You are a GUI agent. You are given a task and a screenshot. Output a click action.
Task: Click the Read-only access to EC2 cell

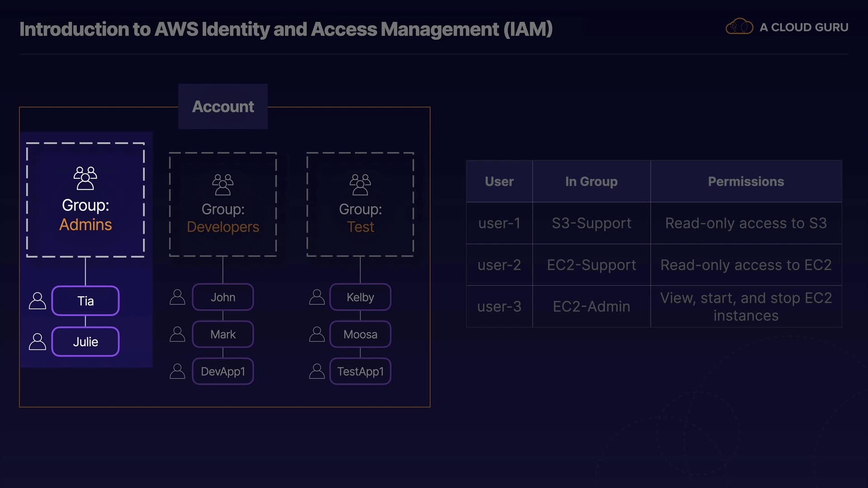click(746, 265)
